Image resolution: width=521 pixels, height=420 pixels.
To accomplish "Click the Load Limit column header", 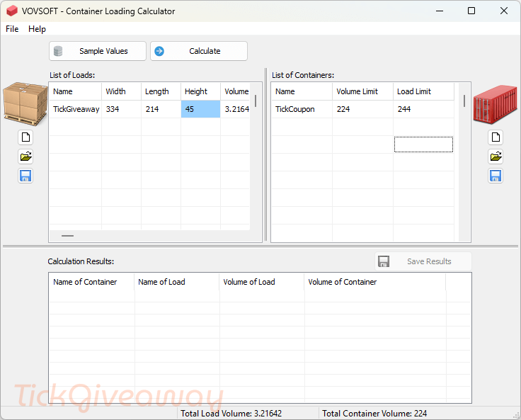I will pyautogui.click(x=423, y=91).
